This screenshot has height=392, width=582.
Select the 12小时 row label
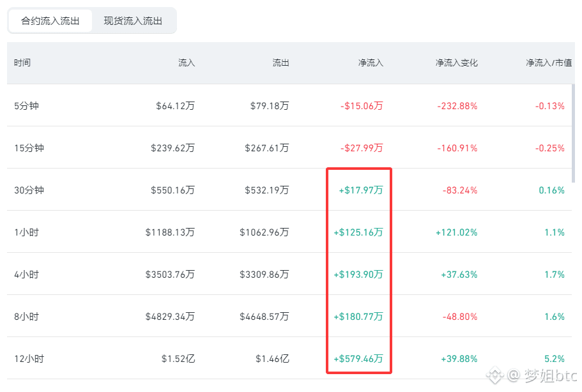(x=29, y=359)
